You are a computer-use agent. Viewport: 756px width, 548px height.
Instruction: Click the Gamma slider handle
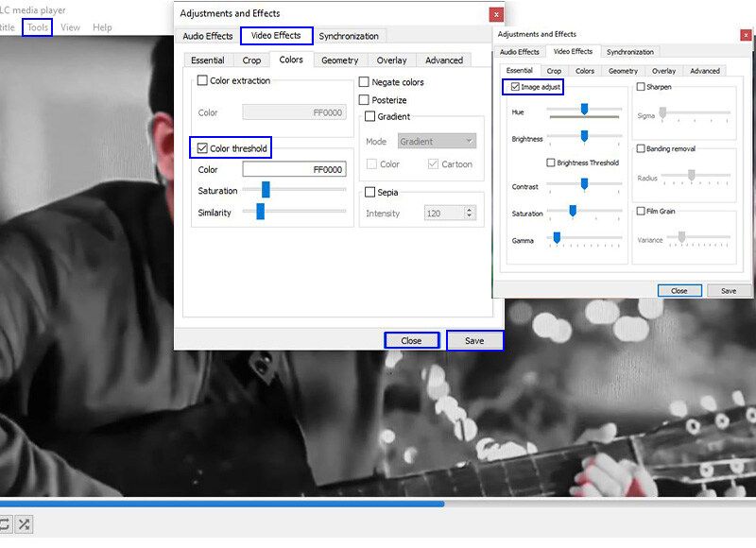tap(557, 238)
